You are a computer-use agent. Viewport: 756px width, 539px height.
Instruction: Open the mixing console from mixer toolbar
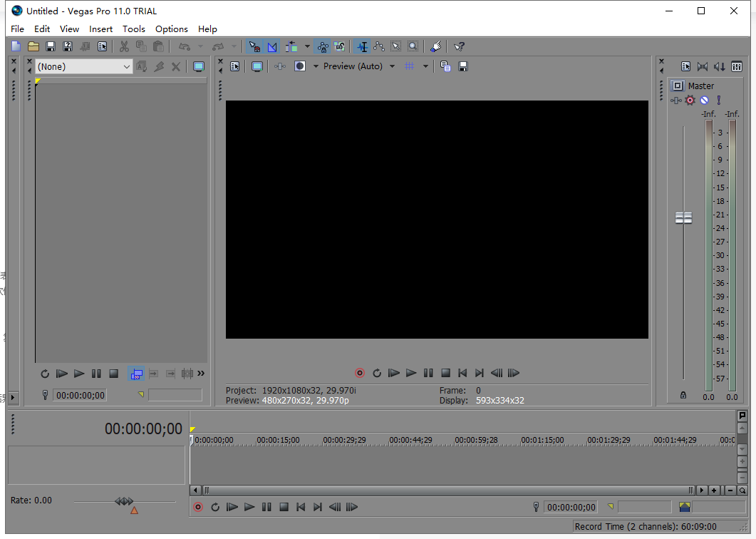click(x=736, y=66)
